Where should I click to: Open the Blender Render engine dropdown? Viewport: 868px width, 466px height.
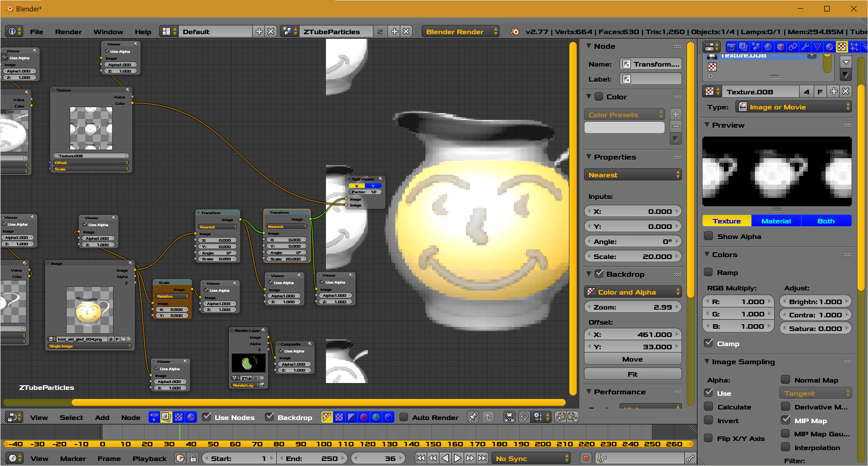460,31
